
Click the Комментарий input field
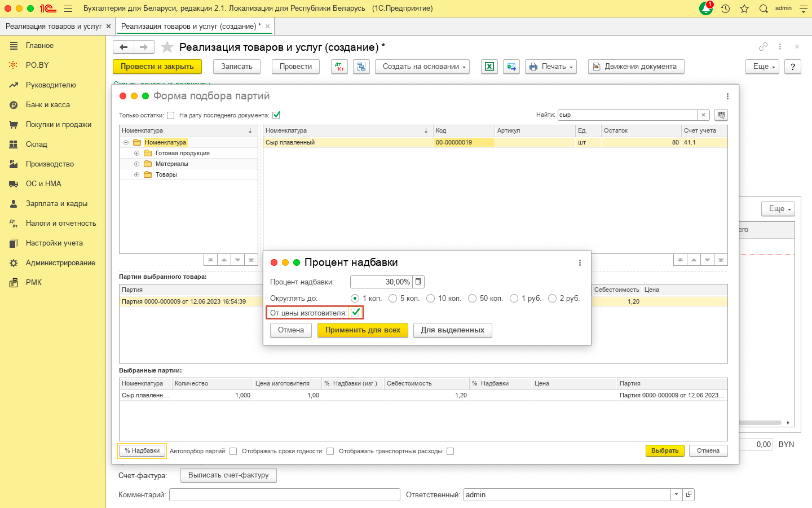click(284, 494)
